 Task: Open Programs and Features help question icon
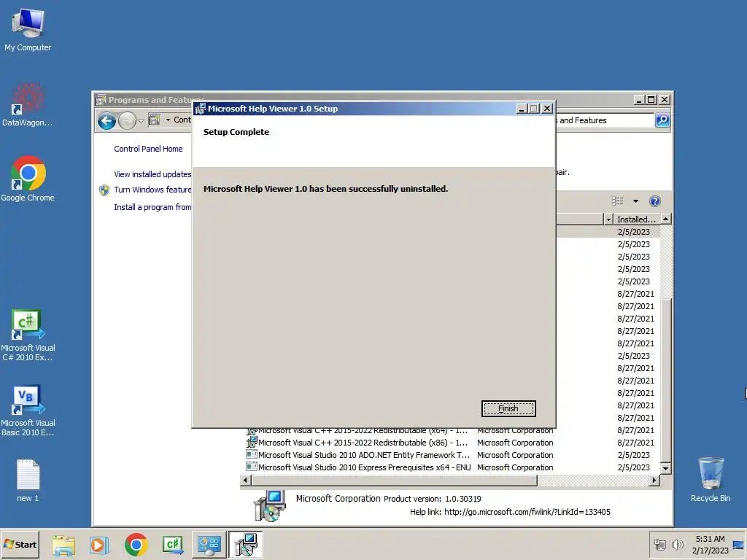[655, 201]
